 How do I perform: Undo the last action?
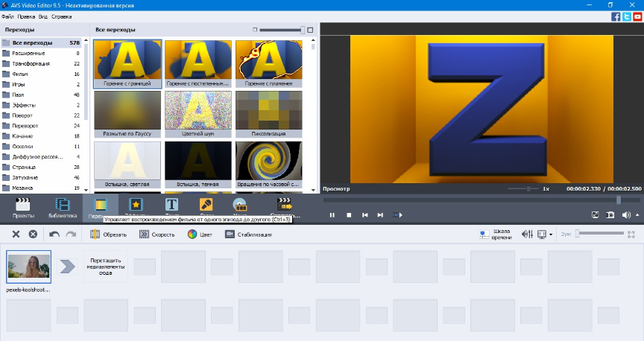54,235
